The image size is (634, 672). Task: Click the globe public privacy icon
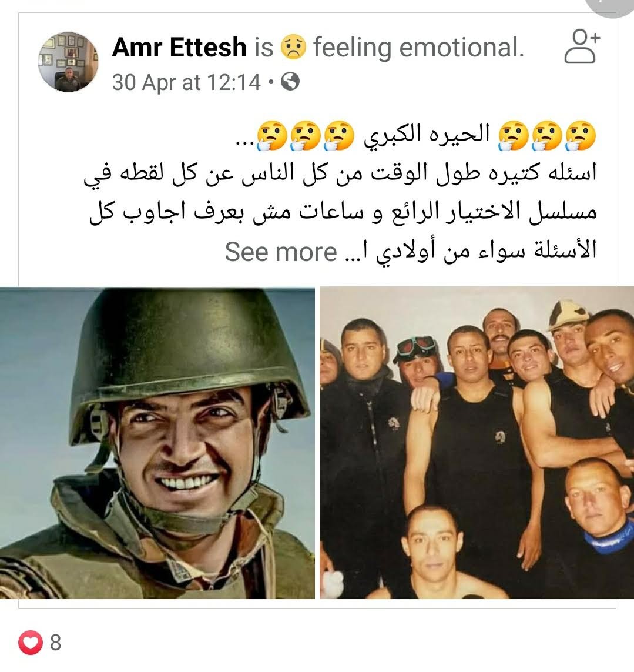click(x=290, y=82)
